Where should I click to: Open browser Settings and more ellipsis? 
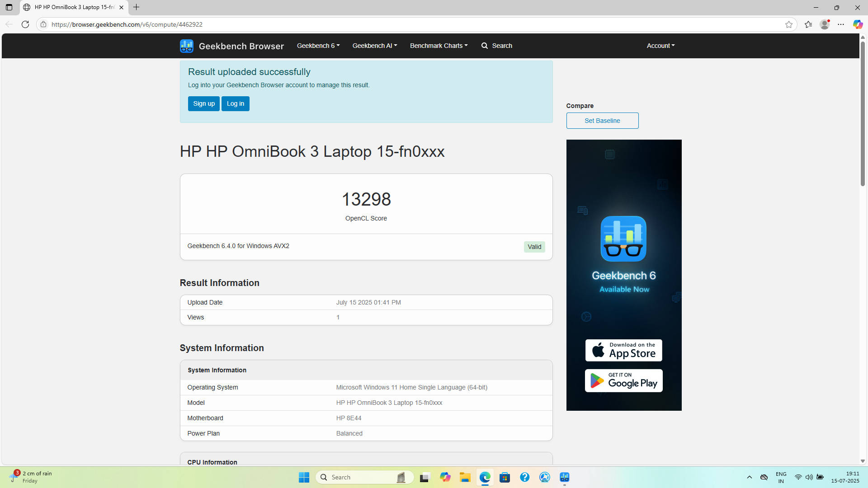[841, 24]
